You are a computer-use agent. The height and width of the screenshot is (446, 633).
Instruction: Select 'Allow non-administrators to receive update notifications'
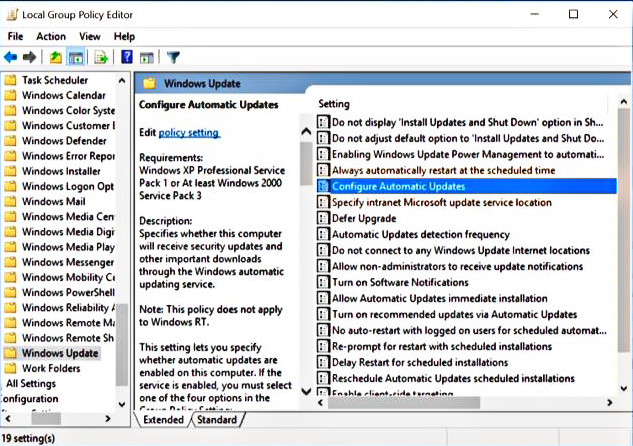pyautogui.click(x=457, y=266)
